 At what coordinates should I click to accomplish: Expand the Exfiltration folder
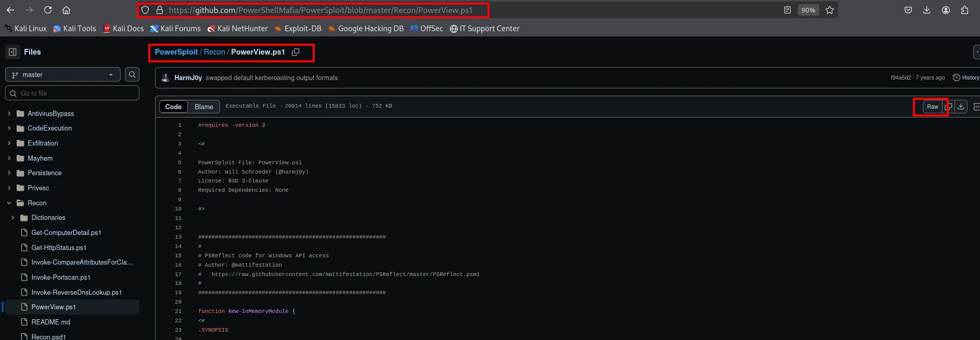(x=9, y=143)
